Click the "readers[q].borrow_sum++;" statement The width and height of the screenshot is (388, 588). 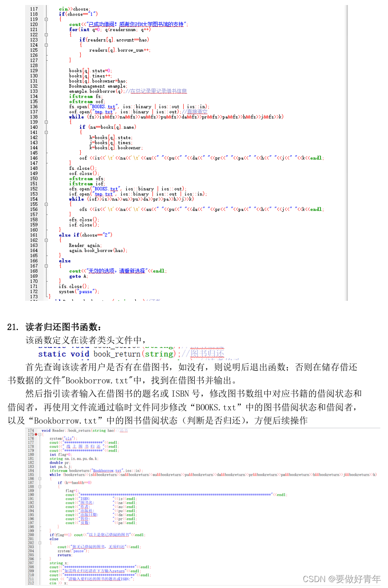pos(120,50)
